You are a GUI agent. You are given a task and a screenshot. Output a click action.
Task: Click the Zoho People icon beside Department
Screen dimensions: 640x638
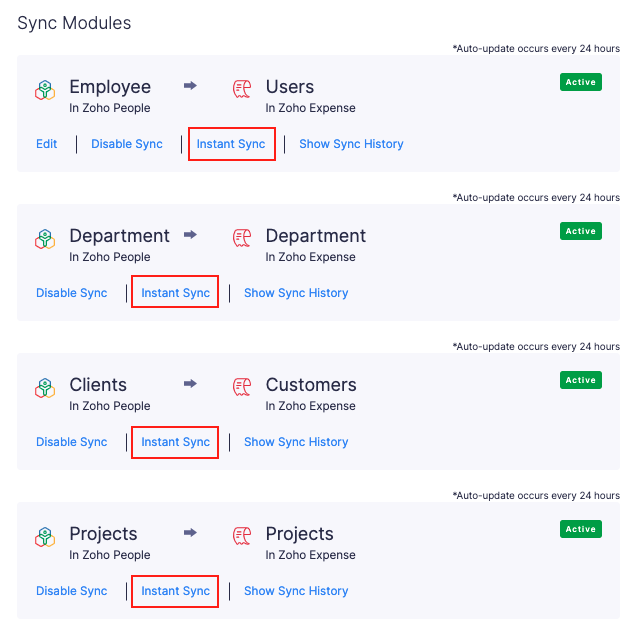(x=45, y=239)
